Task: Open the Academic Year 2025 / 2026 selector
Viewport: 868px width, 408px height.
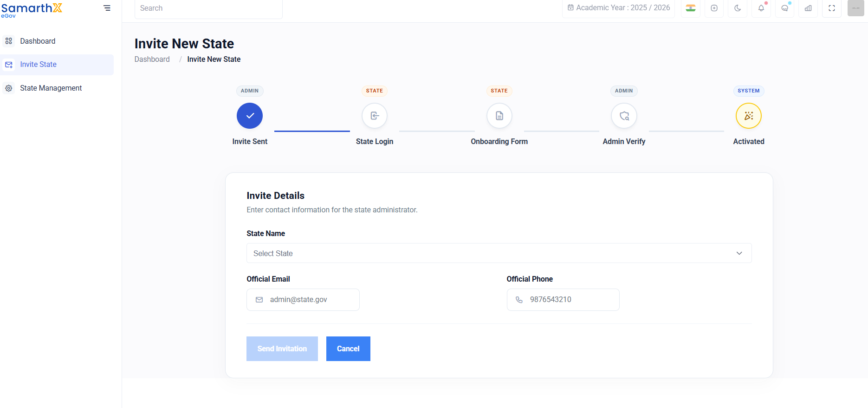Action: pyautogui.click(x=619, y=8)
